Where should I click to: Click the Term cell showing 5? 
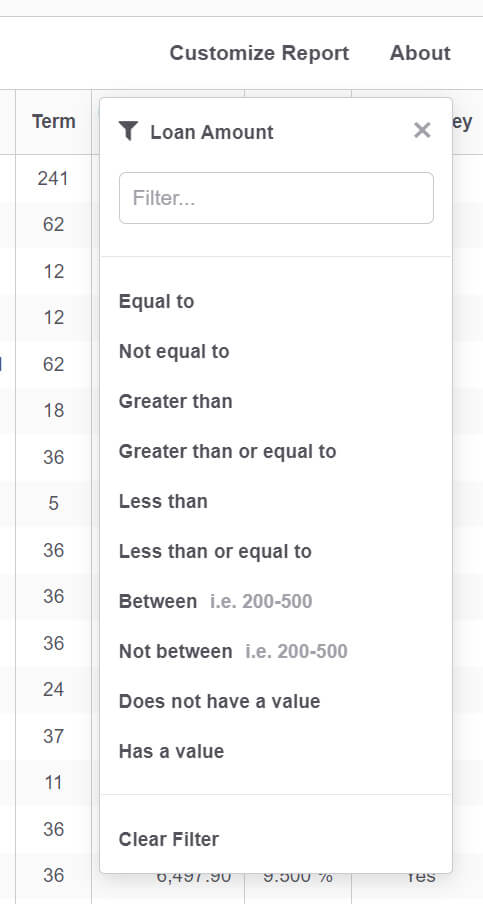pos(53,503)
